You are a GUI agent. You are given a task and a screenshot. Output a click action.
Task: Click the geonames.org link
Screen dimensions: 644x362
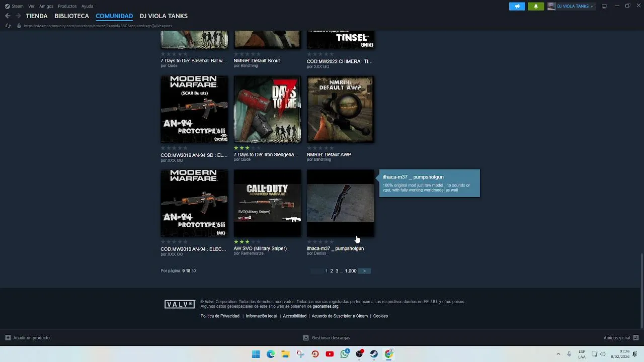point(326,306)
